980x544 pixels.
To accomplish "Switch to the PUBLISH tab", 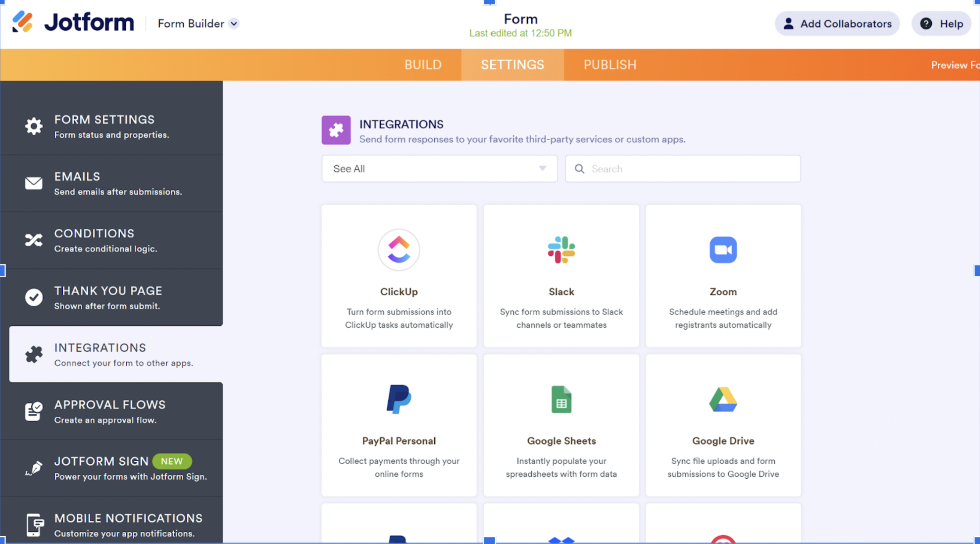I will pyautogui.click(x=610, y=64).
